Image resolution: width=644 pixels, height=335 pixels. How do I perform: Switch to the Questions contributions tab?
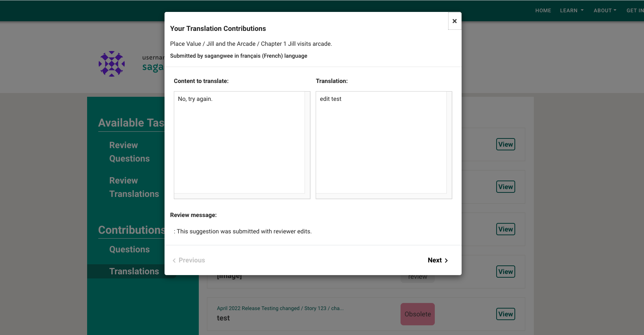coord(129,249)
